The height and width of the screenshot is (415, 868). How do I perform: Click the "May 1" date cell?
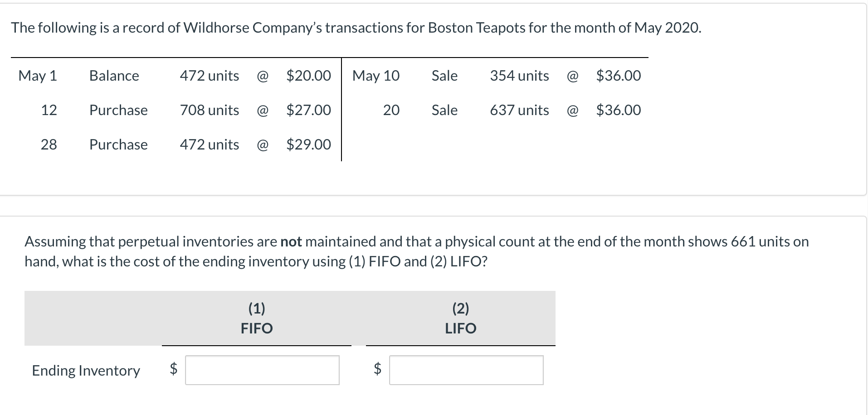(x=38, y=76)
